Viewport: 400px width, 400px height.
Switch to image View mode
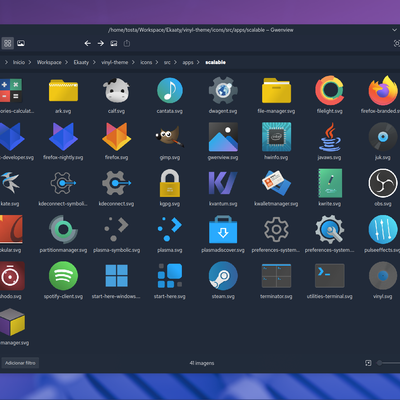(21, 43)
